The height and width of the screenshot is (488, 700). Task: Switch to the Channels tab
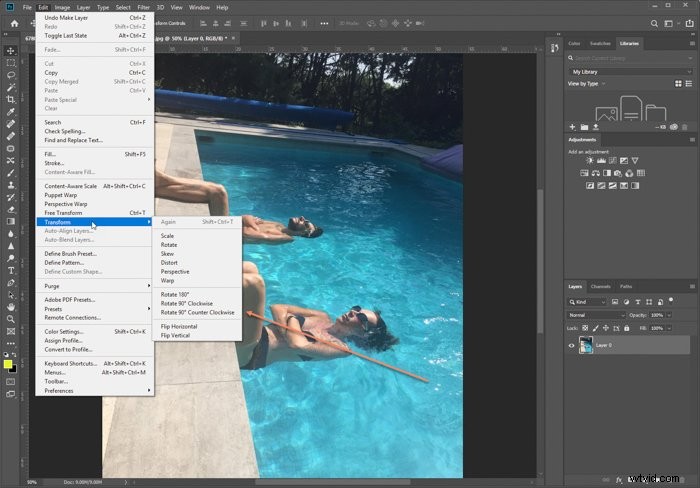(600, 287)
